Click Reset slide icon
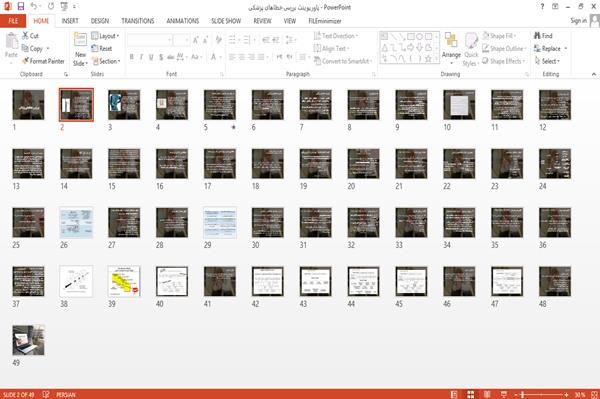The height and width of the screenshot is (399, 600). (95, 49)
